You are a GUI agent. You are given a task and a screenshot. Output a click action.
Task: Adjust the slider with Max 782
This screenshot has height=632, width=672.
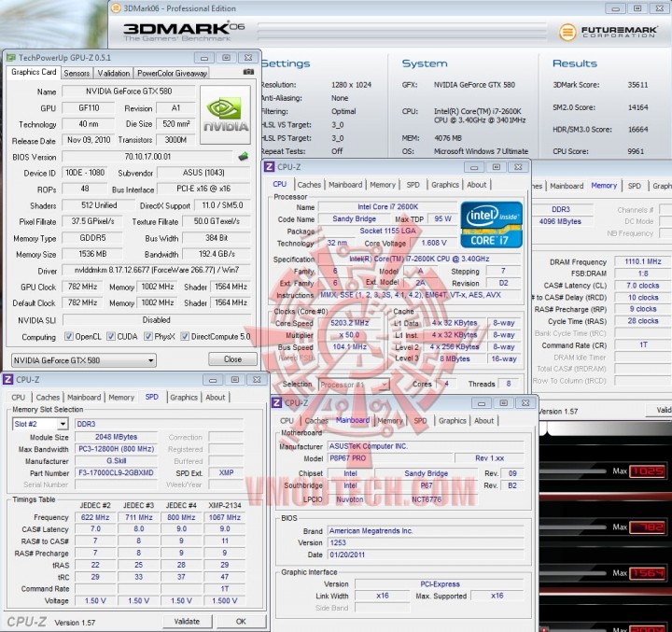click(573, 527)
